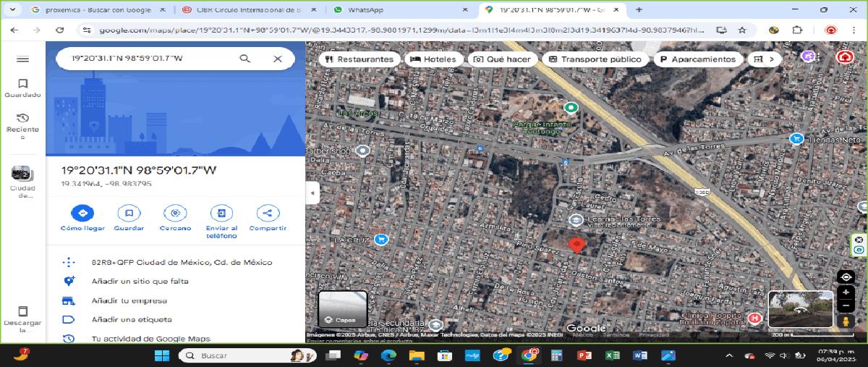Open the Windows Start menu

point(162,355)
